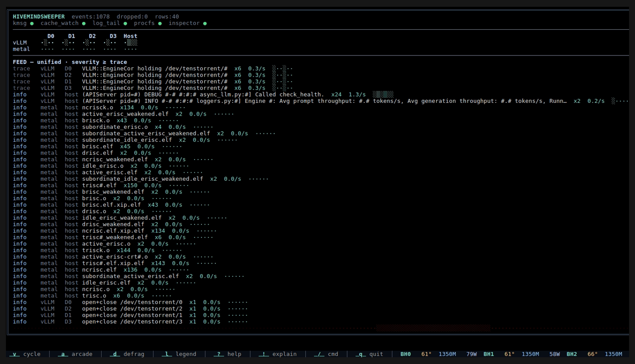This screenshot has width=635, height=364.
Task: Select the D1 column header
Action: (x=72, y=36)
